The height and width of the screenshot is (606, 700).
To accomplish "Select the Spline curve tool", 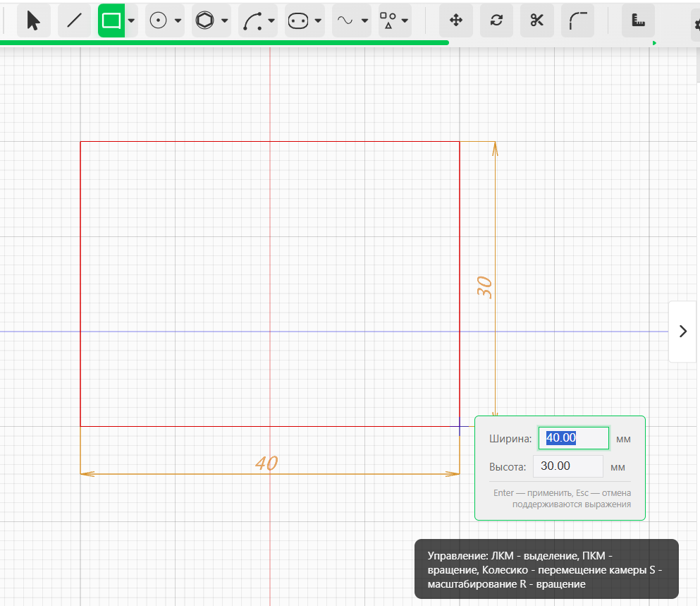I will click(345, 20).
